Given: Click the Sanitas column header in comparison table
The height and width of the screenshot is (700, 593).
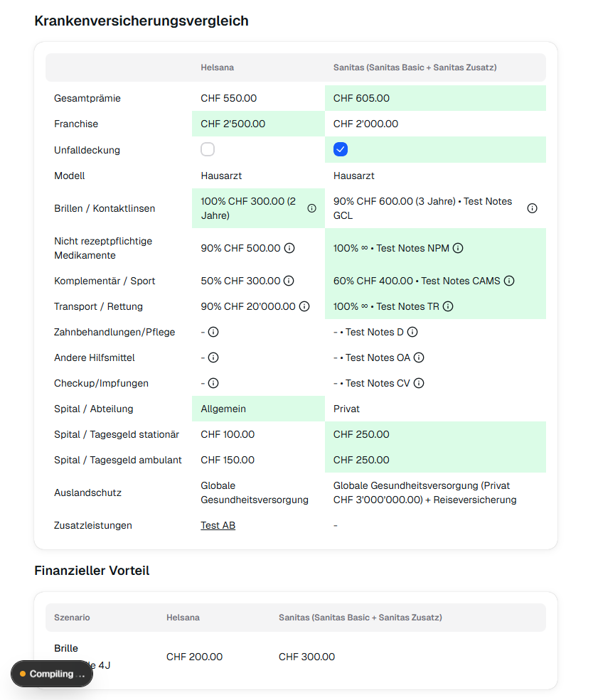Looking at the screenshot, I should point(415,68).
